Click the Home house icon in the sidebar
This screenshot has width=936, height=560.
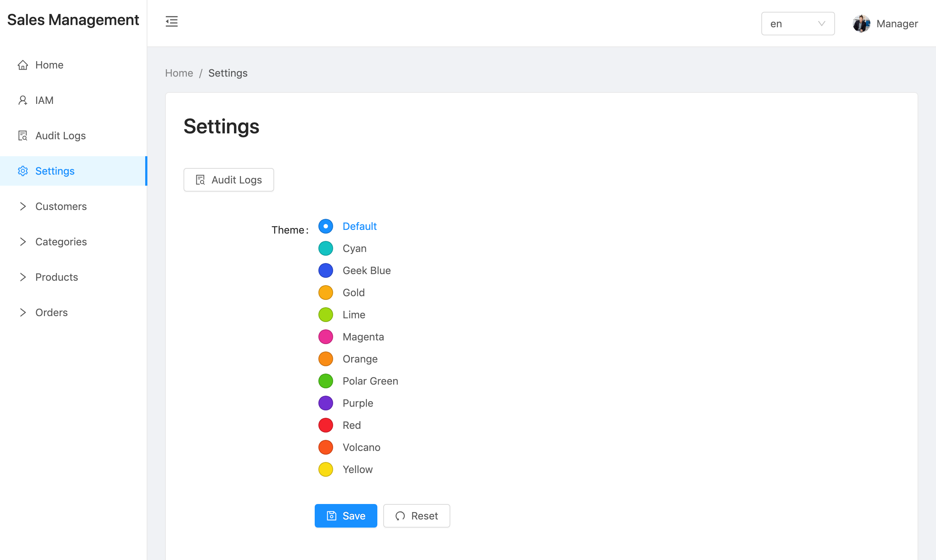click(x=22, y=65)
